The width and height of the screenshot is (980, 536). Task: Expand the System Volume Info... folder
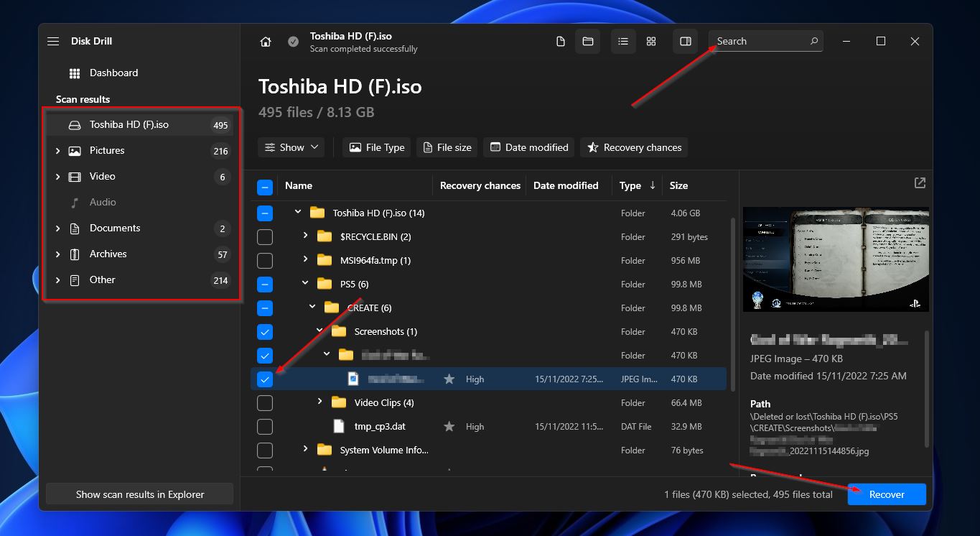pos(305,449)
